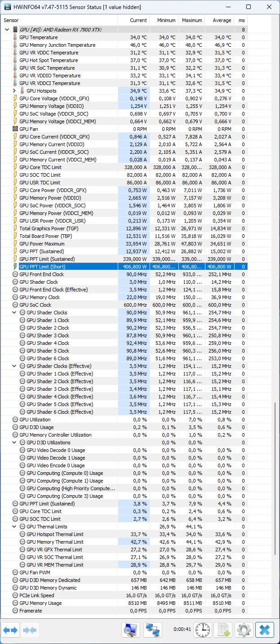Select the GPU Shader 4 Clock row

point(124,343)
